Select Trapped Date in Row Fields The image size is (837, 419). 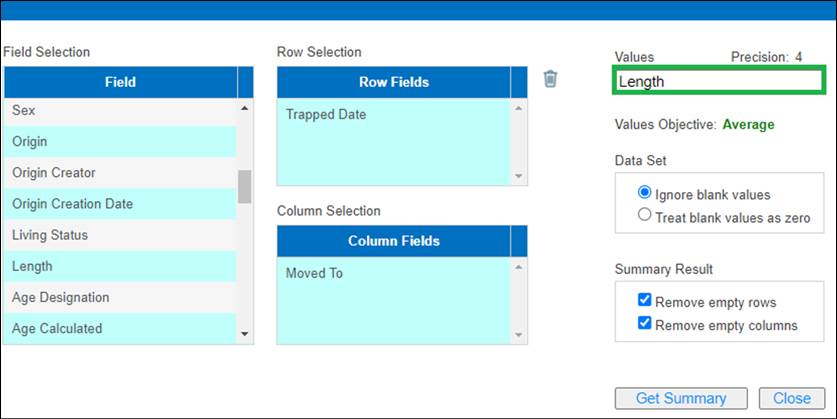point(326,114)
